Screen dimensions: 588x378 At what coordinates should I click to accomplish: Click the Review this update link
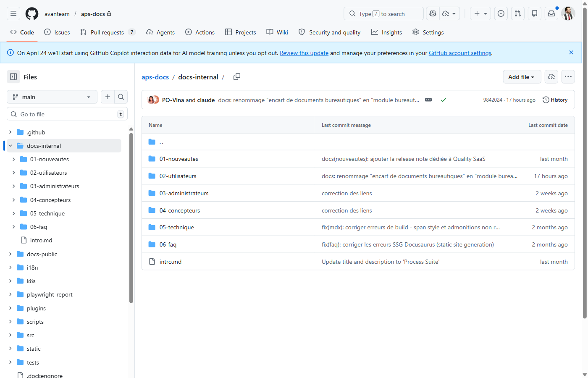[x=304, y=53]
